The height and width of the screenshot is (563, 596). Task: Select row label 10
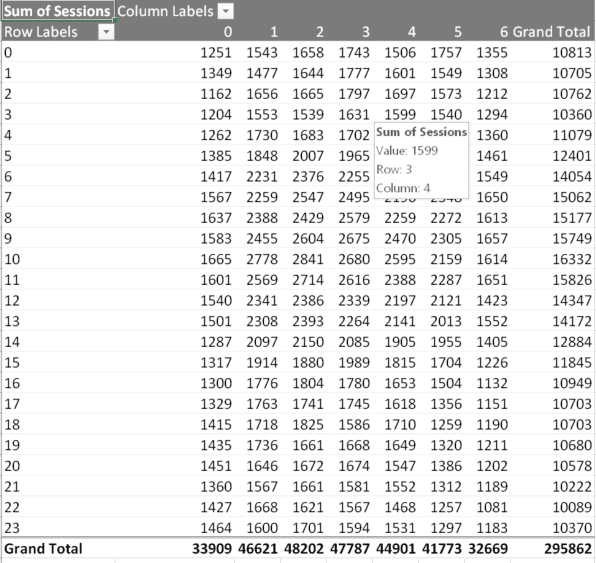tap(12, 259)
